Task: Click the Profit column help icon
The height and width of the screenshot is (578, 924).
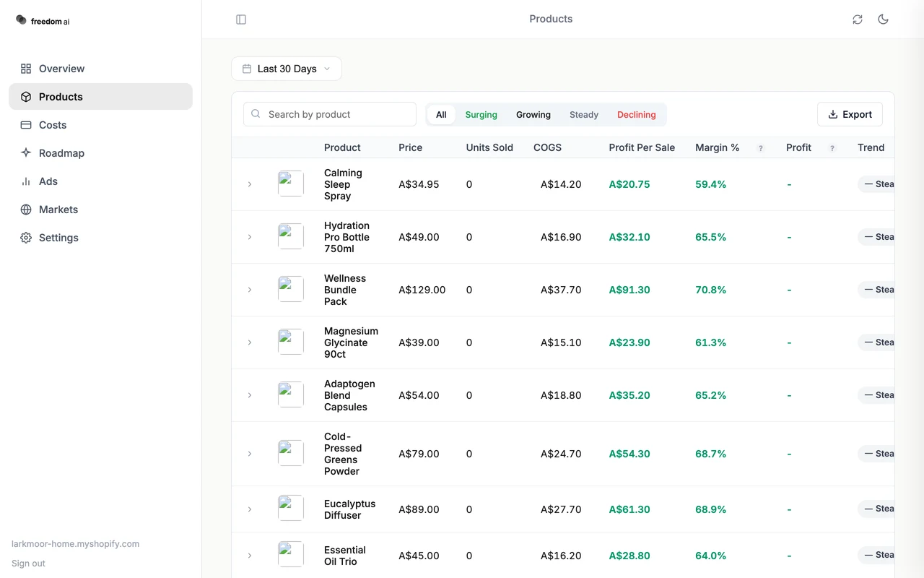Action: [x=832, y=148]
